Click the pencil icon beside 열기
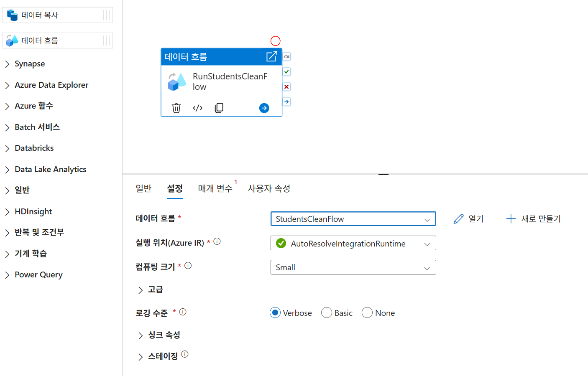The width and height of the screenshot is (588, 376). click(x=459, y=219)
